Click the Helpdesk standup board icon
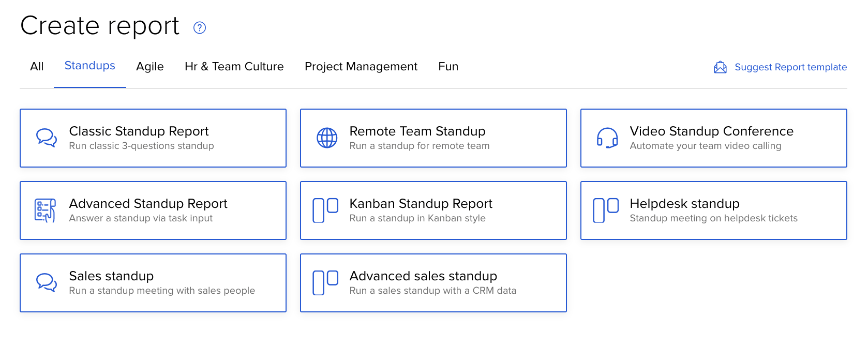 pyautogui.click(x=606, y=210)
